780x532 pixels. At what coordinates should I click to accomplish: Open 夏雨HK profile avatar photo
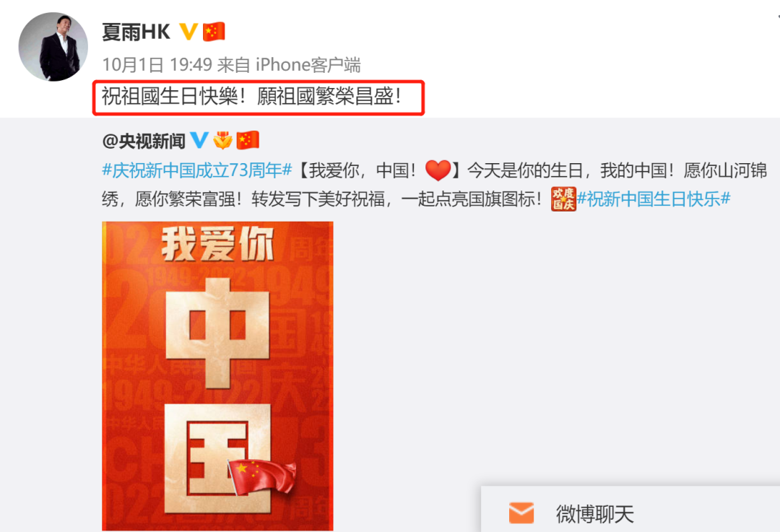pyautogui.click(x=53, y=47)
